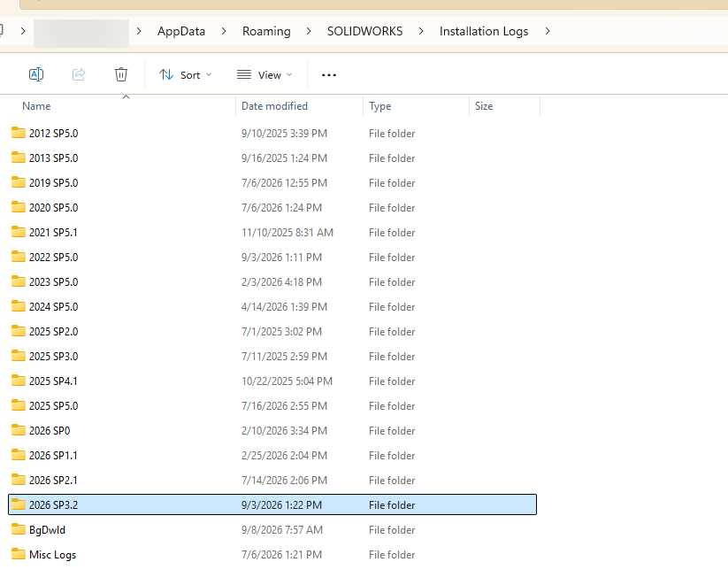Click the folder name BgDwld
The image size is (728, 585).
click(48, 530)
